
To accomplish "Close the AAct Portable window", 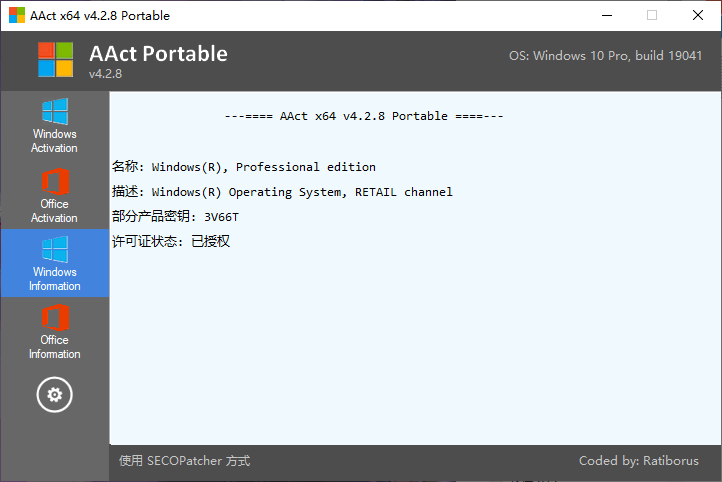I will [698, 15].
